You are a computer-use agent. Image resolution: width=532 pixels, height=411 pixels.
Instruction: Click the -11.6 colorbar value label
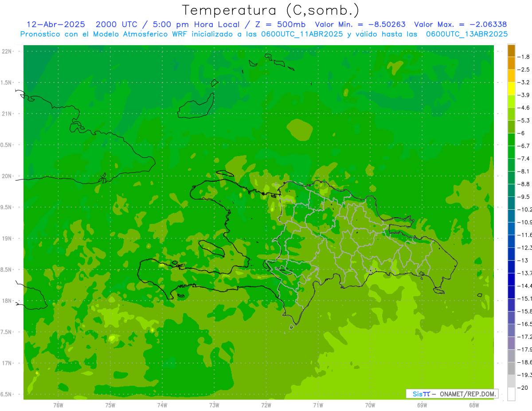[525, 235]
